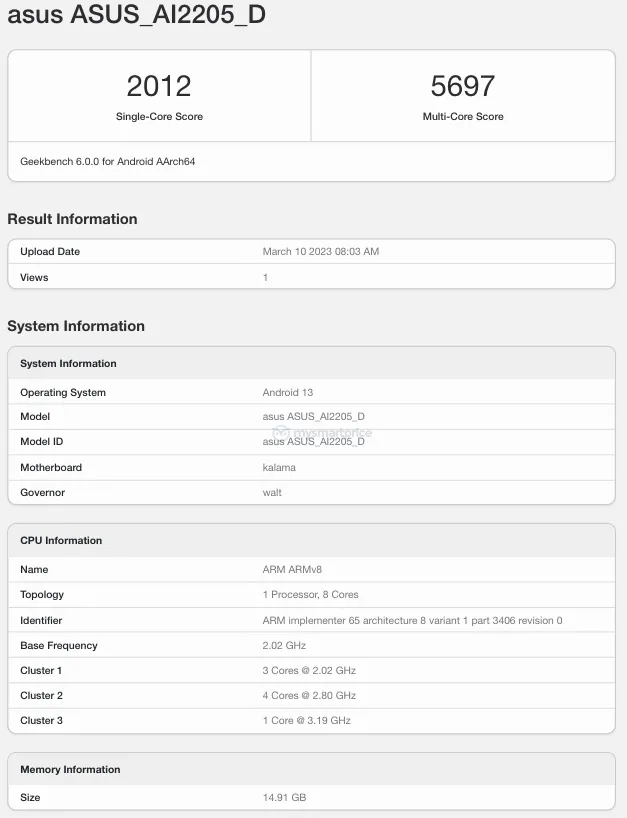Click the System Information section heading
The height and width of the screenshot is (818, 627).
click(x=76, y=326)
